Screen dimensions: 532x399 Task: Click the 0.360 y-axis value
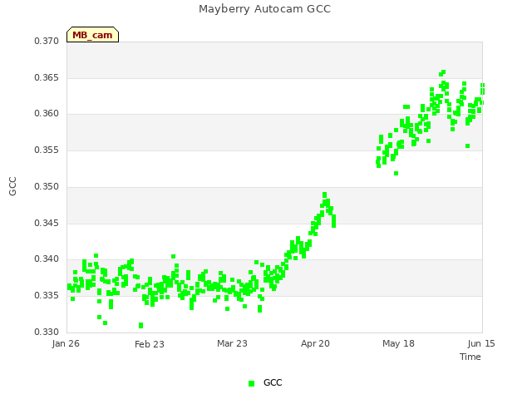click(47, 113)
